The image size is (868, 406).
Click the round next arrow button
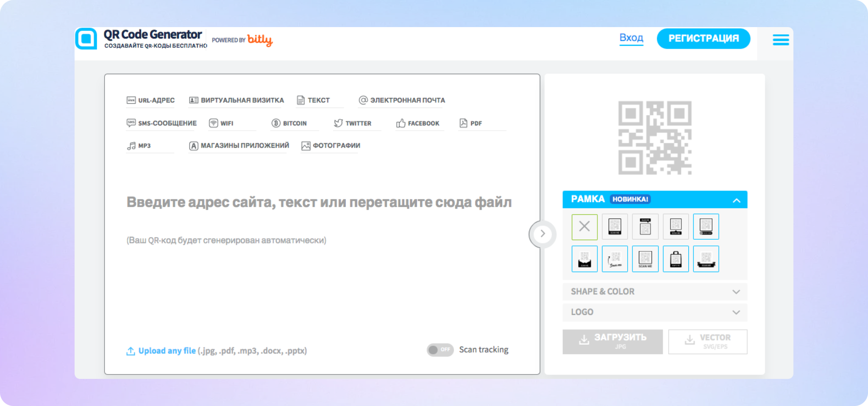point(542,234)
